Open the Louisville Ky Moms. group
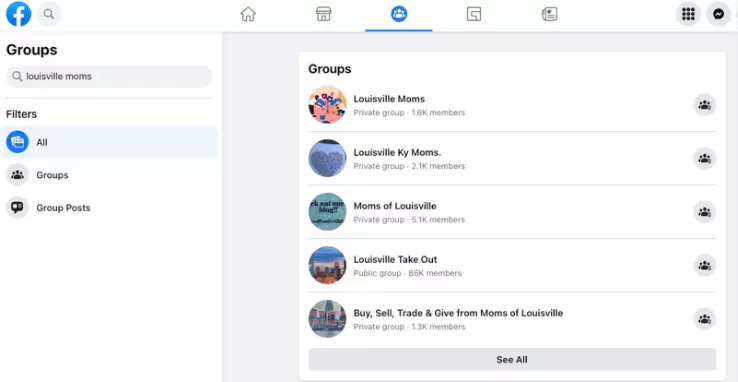Screen dimensions: 738x382 pos(397,152)
